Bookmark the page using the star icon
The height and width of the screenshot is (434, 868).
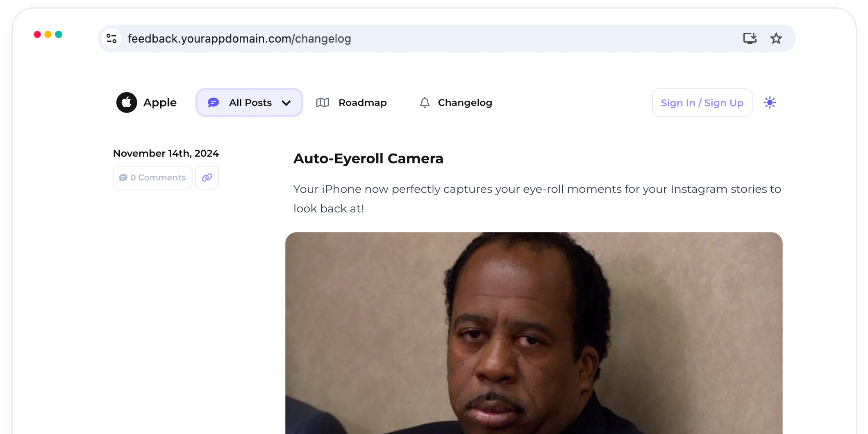776,38
